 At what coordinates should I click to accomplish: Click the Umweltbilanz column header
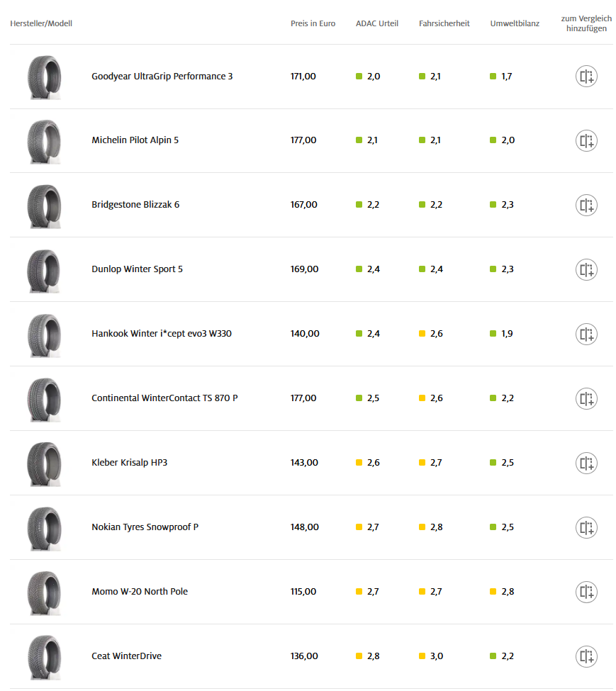click(x=515, y=23)
